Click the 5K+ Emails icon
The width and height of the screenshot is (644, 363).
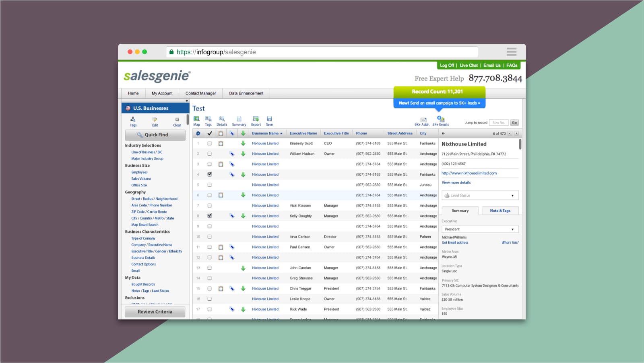(441, 119)
